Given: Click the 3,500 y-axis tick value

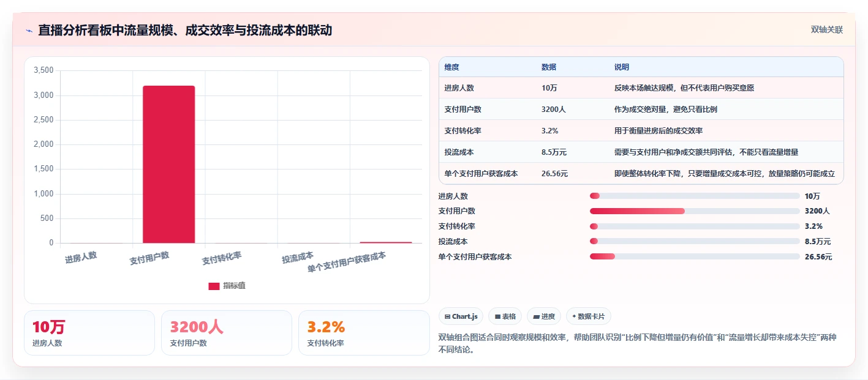Looking at the screenshot, I should click(43, 70).
